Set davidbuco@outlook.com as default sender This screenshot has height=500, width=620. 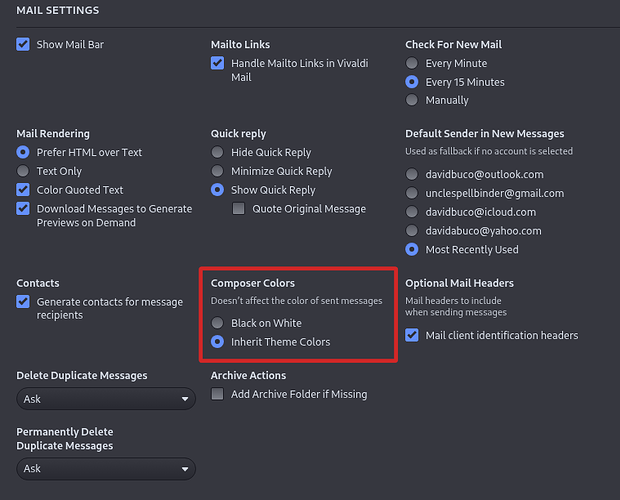[412, 174]
